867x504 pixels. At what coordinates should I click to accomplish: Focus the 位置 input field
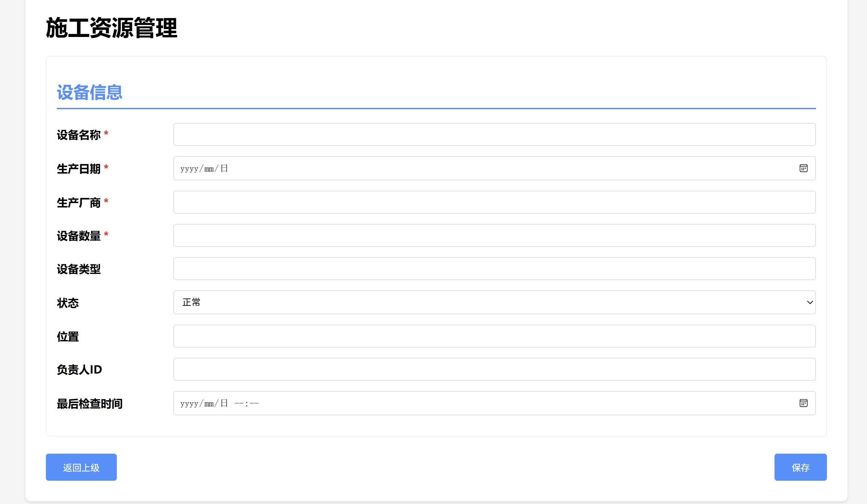[x=494, y=336]
